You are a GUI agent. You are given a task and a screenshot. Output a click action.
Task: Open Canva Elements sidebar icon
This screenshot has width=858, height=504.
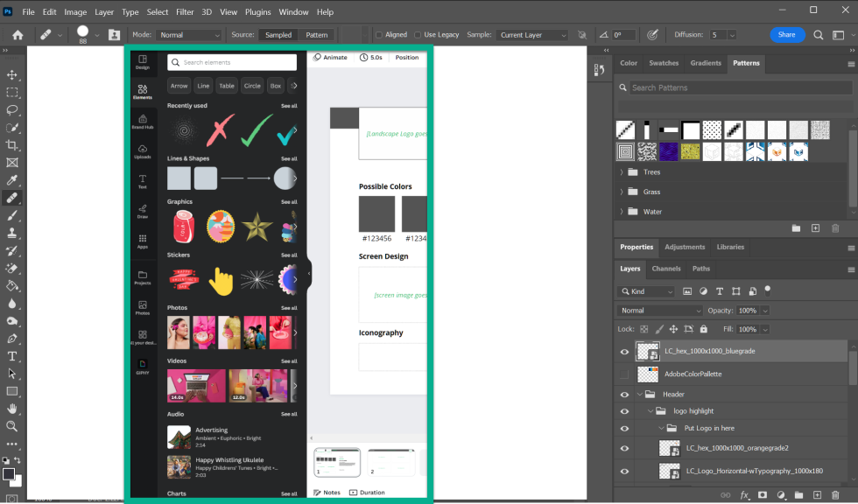142,91
